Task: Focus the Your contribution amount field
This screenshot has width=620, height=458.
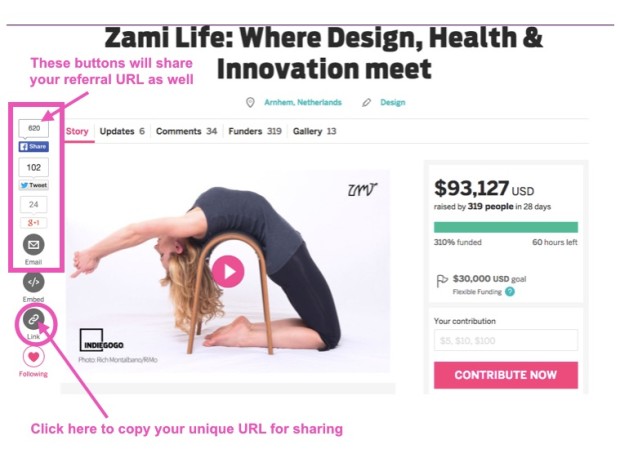Action: tap(506, 340)
